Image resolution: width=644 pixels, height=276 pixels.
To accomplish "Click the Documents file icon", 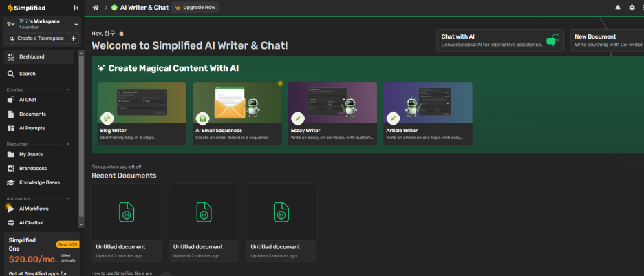I will pos(11,114).
